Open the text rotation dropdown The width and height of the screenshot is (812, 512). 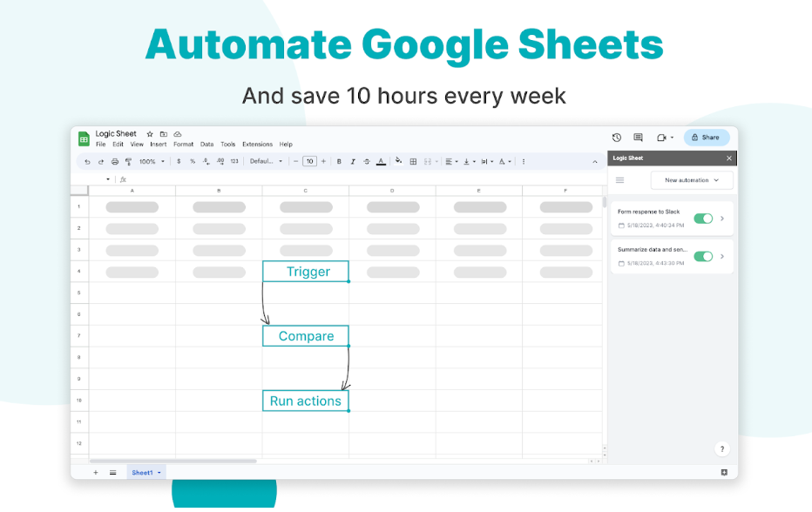click(x=504, y=161)
